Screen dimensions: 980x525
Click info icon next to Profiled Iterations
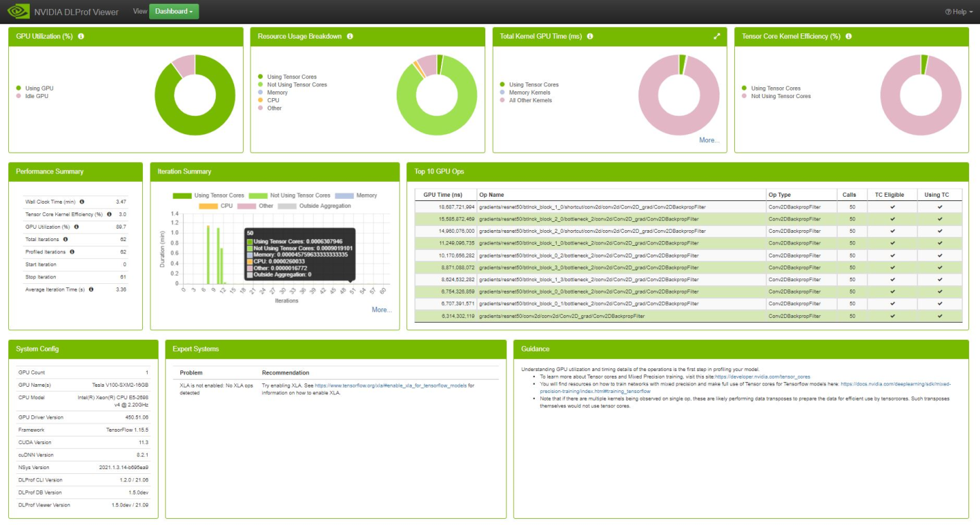pyautogui.click(x=72, y=252)
